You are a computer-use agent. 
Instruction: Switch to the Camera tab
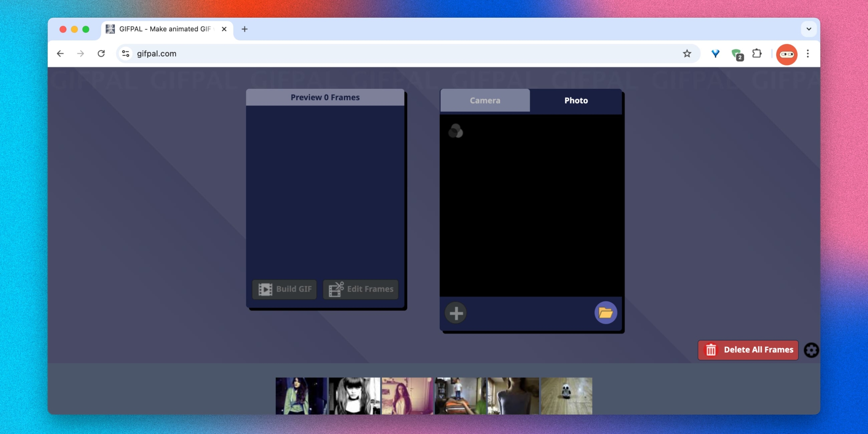485,100
